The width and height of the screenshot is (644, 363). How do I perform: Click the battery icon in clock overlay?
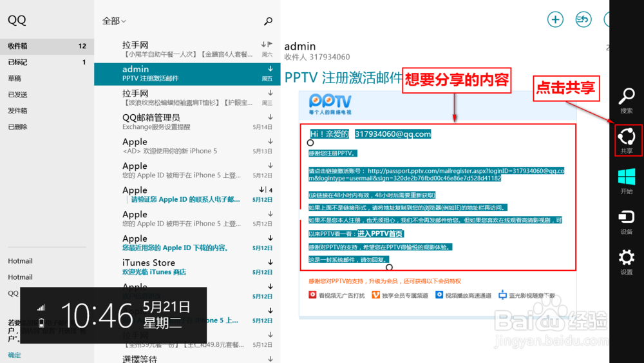pyautogui.click(x=41, y=323)
